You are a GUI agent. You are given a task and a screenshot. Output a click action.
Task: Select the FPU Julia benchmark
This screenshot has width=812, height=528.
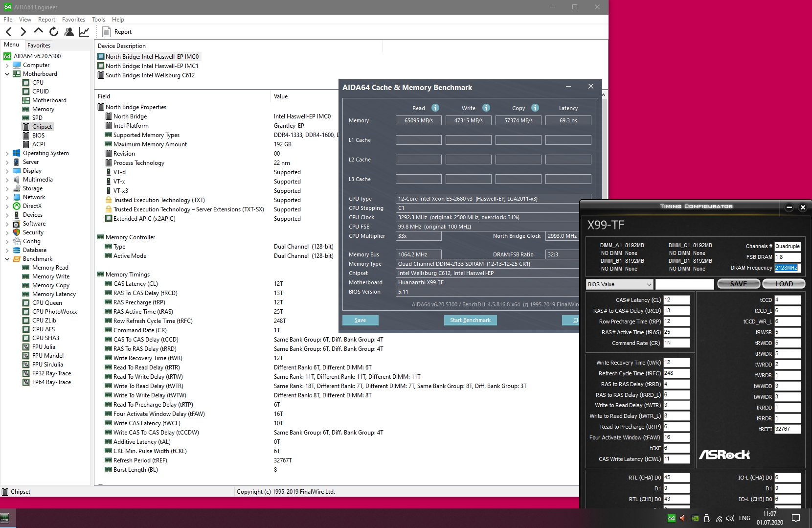tap(44, 347)
